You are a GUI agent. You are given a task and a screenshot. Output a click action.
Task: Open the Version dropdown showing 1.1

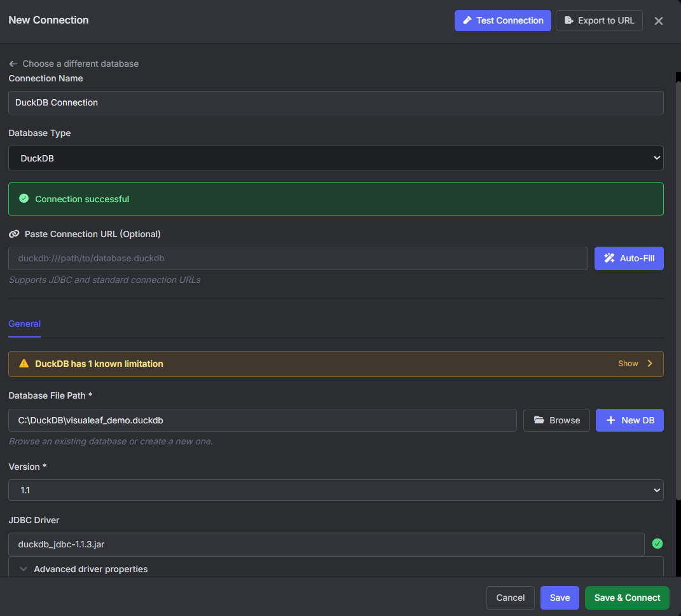point(336,490)
